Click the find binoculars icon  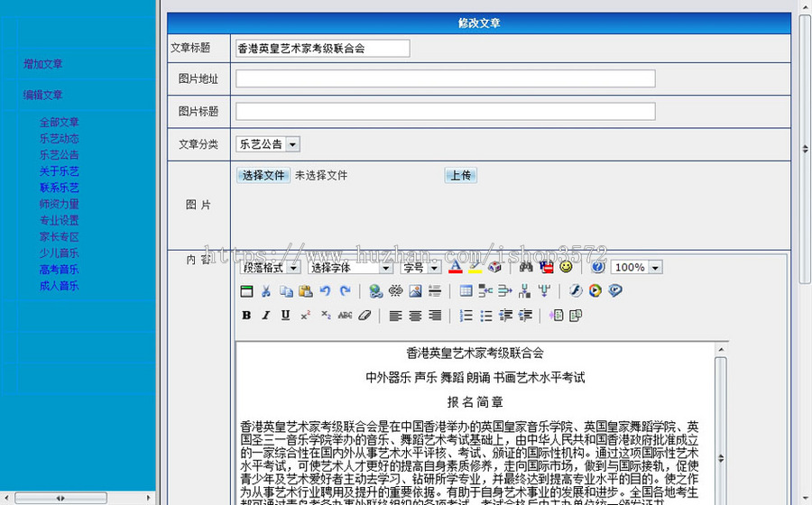pos(526,267)
